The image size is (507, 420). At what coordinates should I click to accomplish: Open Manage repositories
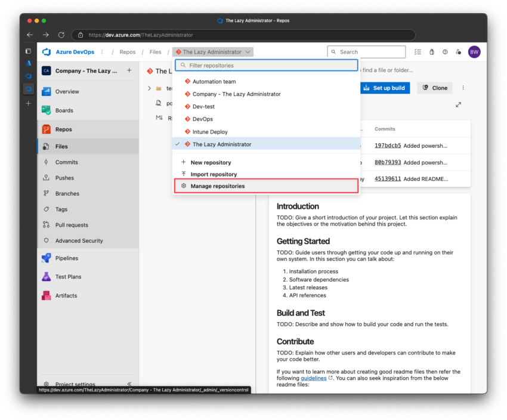[x=267, y=186]
